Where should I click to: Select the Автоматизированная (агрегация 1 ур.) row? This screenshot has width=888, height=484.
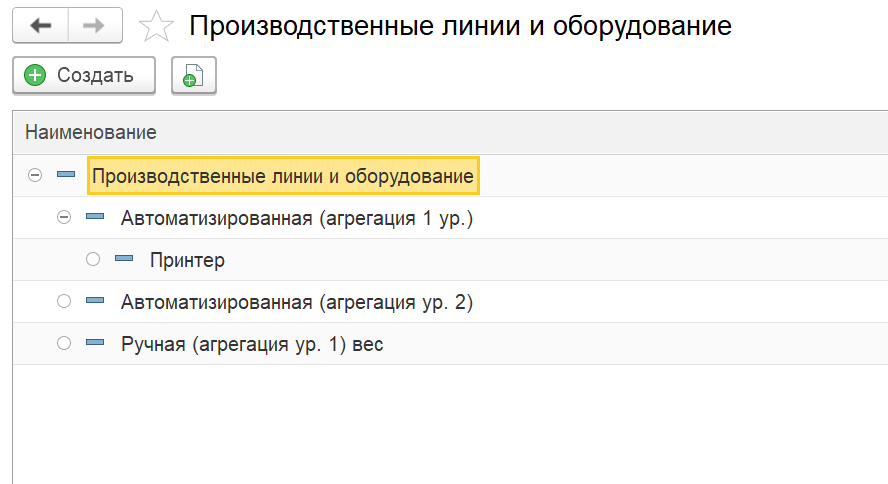point(296,218)
